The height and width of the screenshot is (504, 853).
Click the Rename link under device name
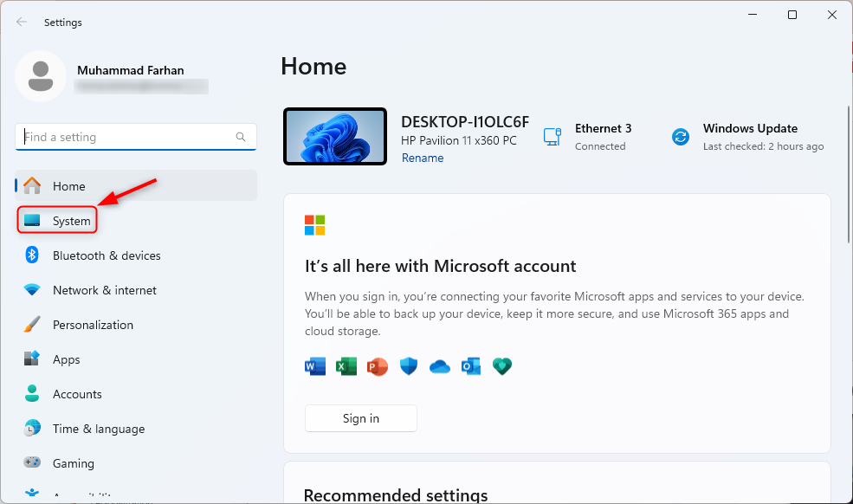point(423,158)
